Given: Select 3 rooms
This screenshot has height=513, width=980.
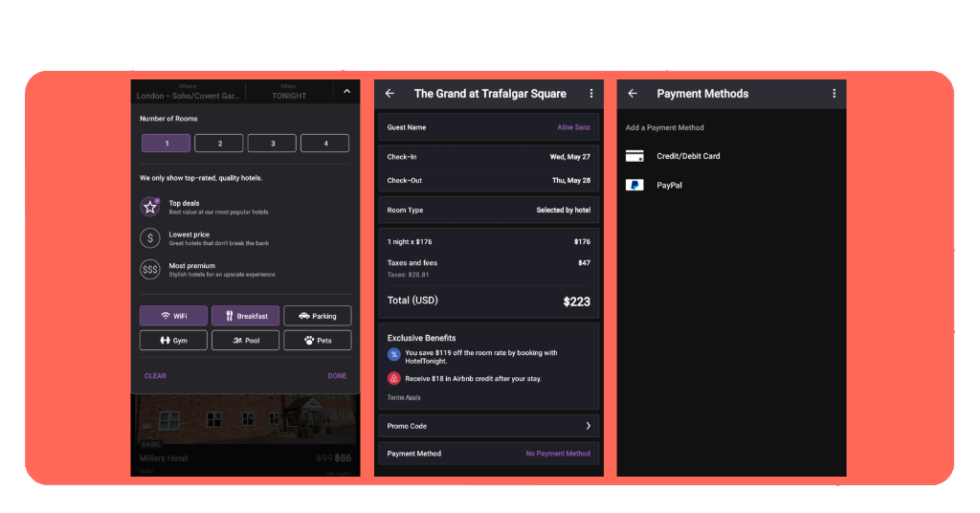Looking at the screenshot, I should pos(272,144).
